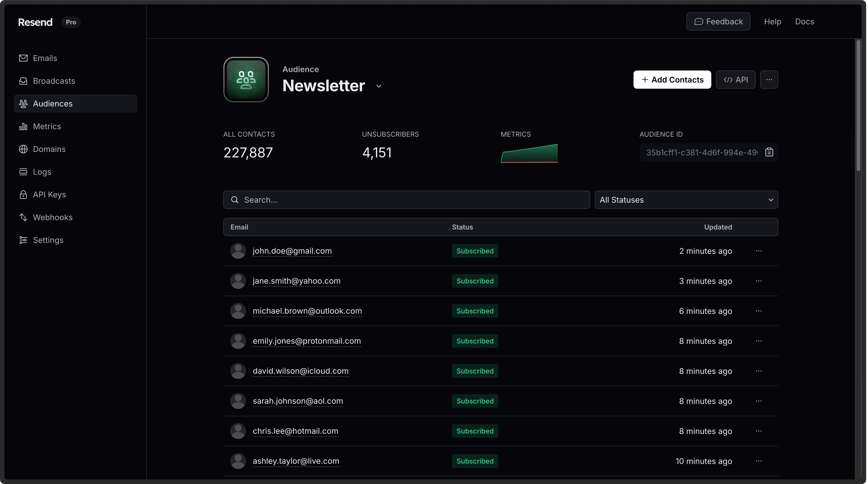Image resolution: width=868 pixels, height=484 pixels.
Task: Open the michael.brown@outlook.com contact link
Action: (x=307, y=311)
